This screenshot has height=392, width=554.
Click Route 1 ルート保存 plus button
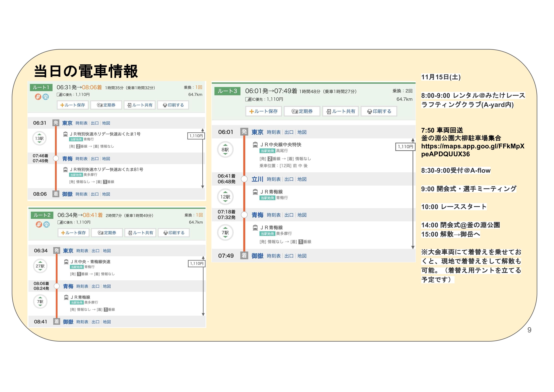73,105
